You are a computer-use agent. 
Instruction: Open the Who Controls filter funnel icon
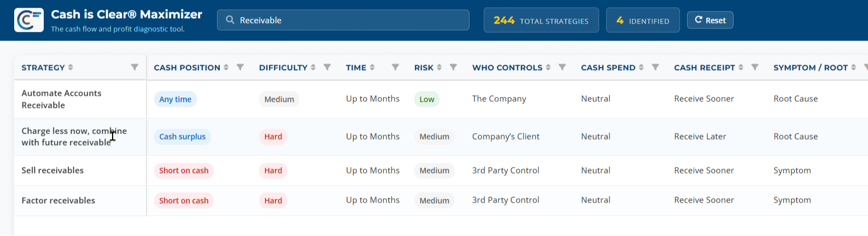click(x=562, y=67)
